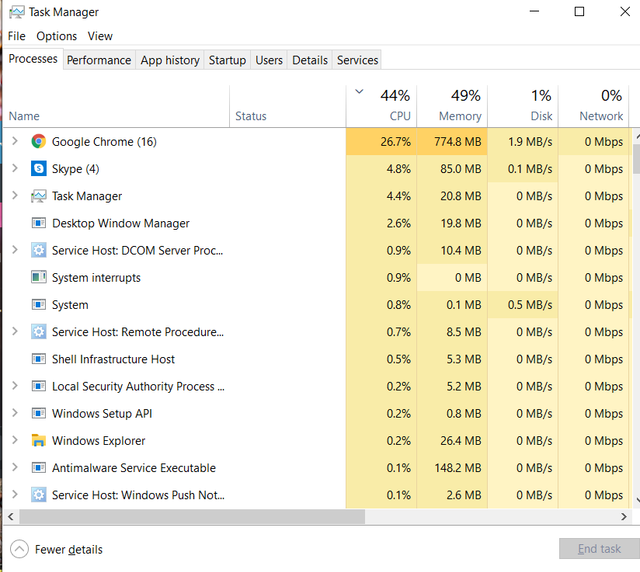
Task: Open the View menu
Action: click(100, 36)
